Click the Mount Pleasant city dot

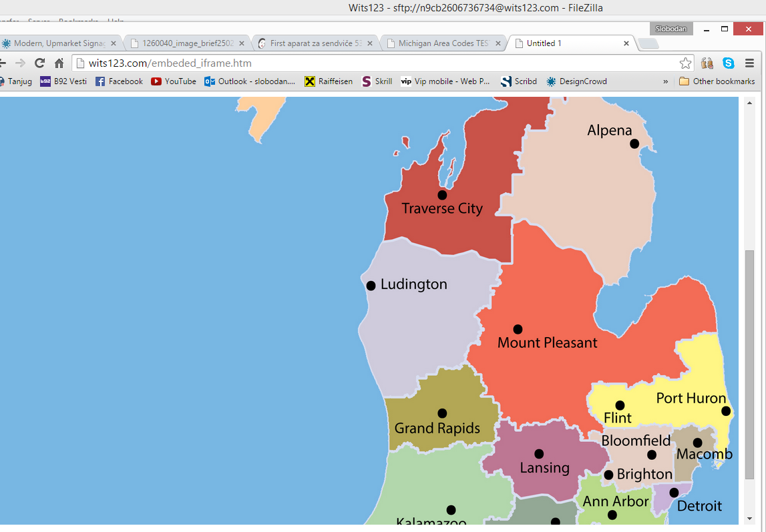[518, 330]
